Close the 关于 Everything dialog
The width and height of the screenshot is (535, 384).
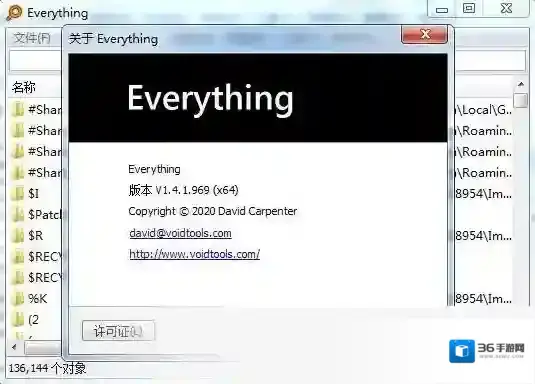click(x=424, y=34)
